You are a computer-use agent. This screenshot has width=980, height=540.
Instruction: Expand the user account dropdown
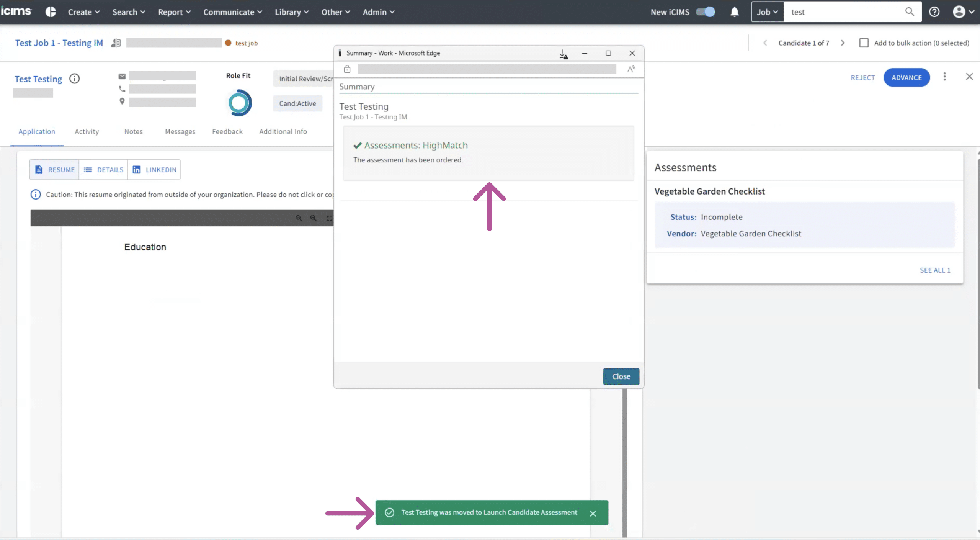(x=963, y=12)
